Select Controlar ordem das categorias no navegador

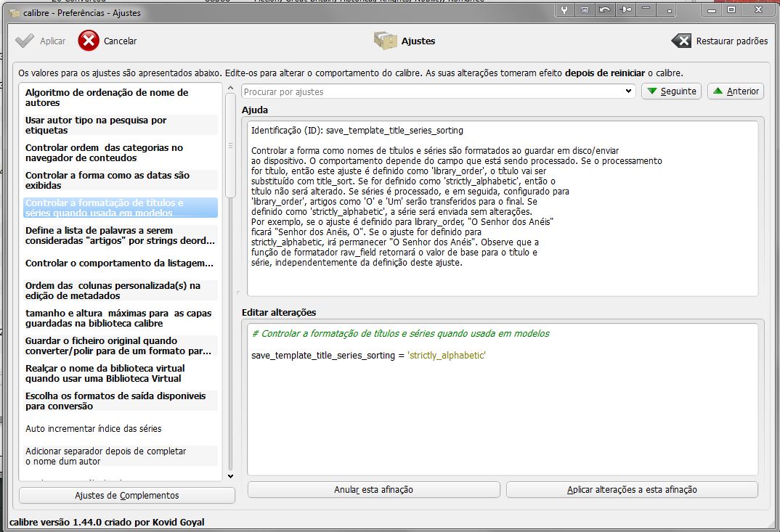121,152
